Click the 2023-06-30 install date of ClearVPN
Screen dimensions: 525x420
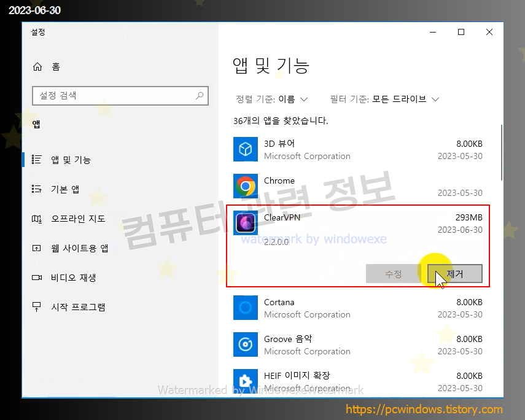(x=460, y=230)
